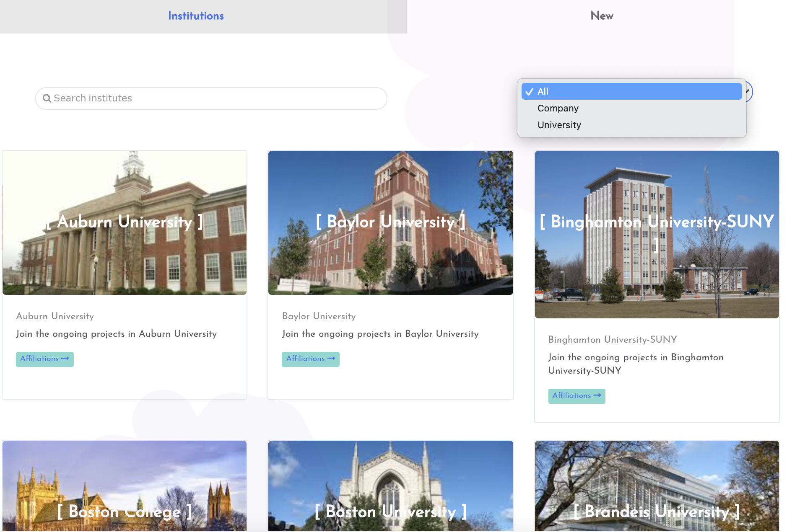Click 'Join the ongoing projects in Binghamton University-SUNY'
Image resolution: width=805 pixels, height=532 pixels.
tap(636, 364)
